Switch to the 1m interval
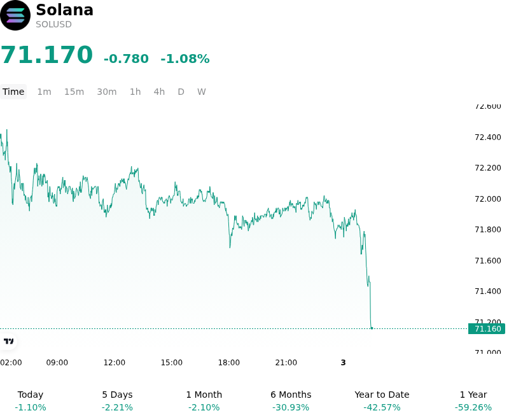Viewport: 509px width, 420px height. (44, 92)
